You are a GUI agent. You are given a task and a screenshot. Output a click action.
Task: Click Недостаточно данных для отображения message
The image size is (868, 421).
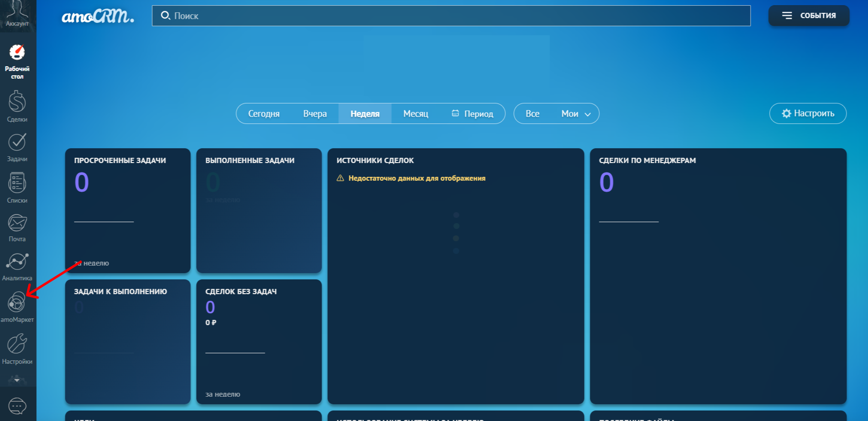click(417, 178)
